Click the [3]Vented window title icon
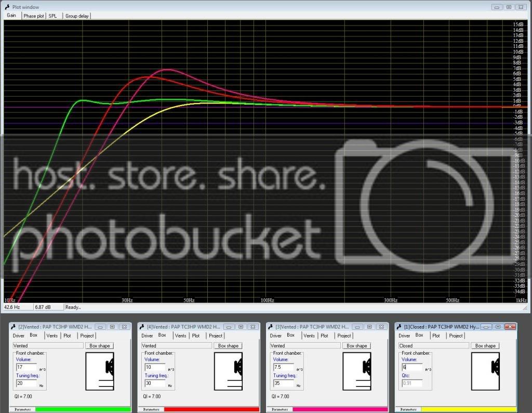The width and height of the screenshot is (532, 413). point(271,327)
